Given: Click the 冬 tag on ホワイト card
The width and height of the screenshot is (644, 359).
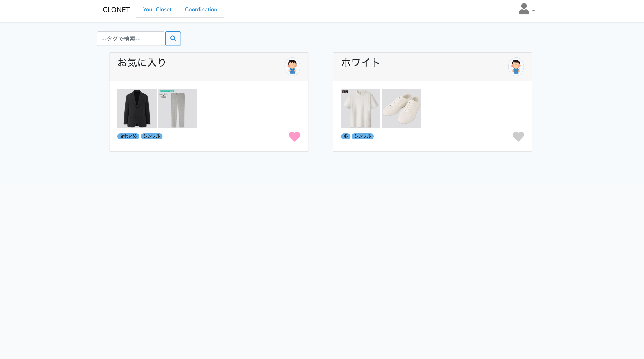Looking at the screenshot, I should point(345,136).
